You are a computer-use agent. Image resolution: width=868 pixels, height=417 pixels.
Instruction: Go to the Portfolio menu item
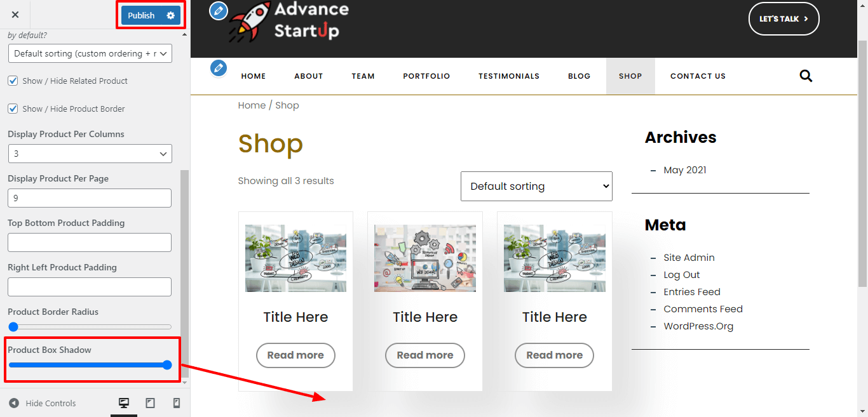pos(426,76)
